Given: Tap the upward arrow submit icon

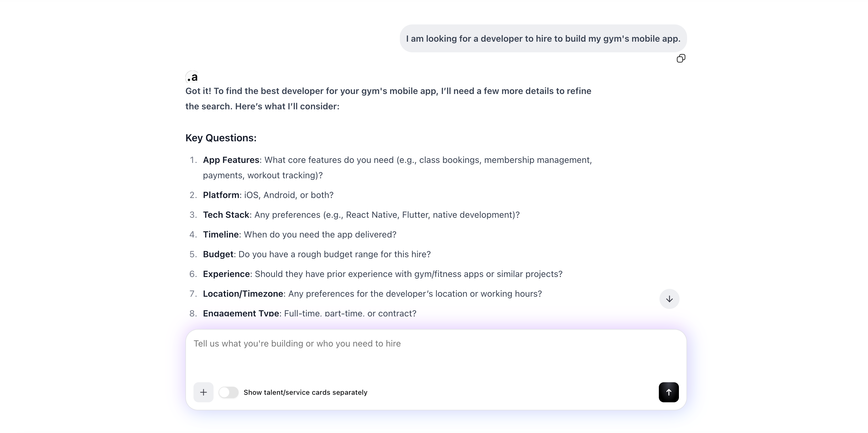Looking at the screenshot, I should pos(669,392).
